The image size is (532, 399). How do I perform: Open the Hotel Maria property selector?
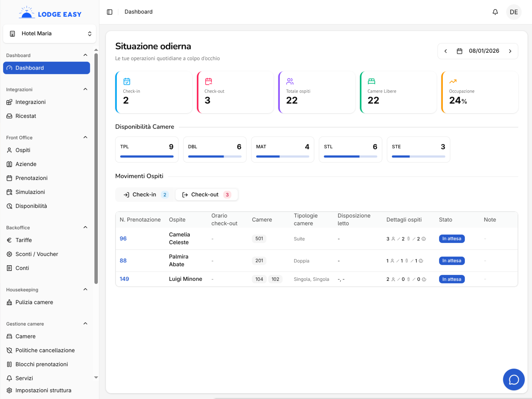click(50, 34)
